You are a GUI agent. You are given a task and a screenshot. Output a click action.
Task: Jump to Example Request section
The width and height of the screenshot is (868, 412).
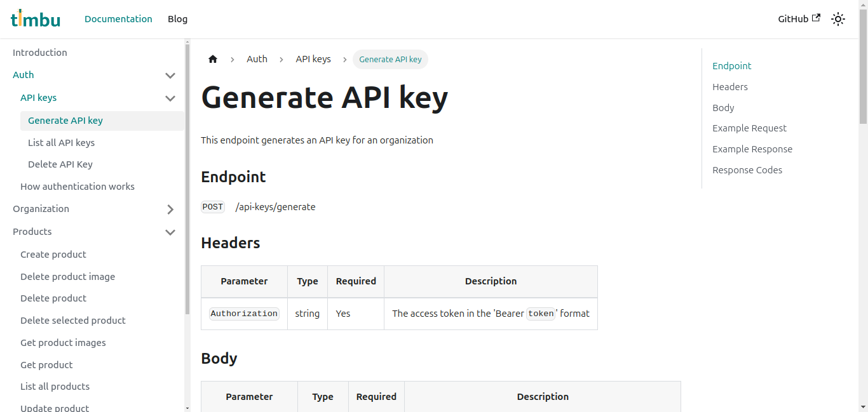coord(749,128)
